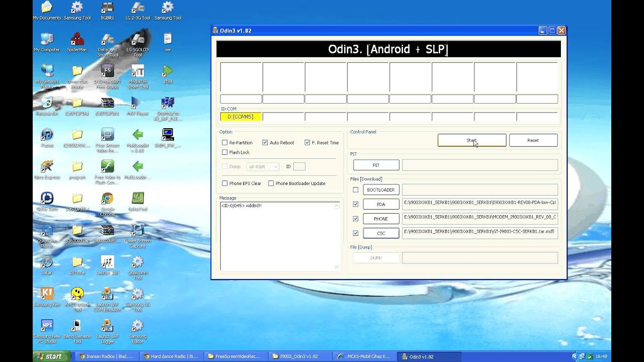644x362 pixels.
Task: Switch to Hard dance Radio taskbar window
Action: [x=171, y=356]
